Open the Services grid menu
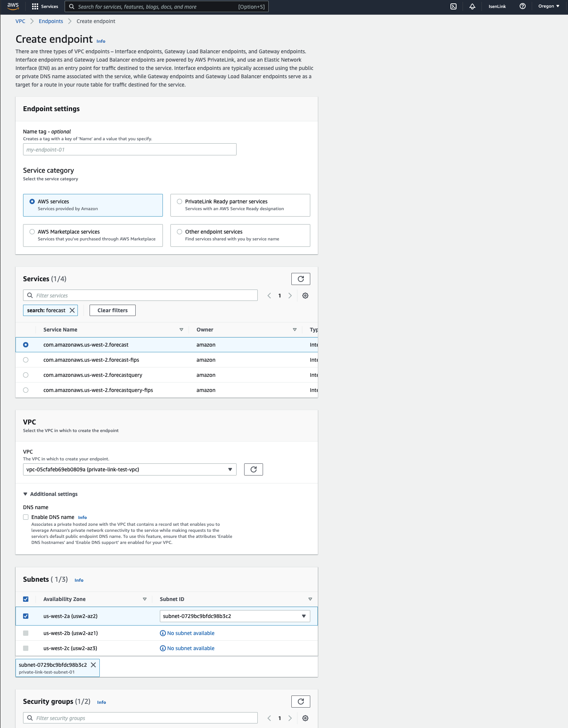Screen dimensions: 568x728 pos(45,6)
